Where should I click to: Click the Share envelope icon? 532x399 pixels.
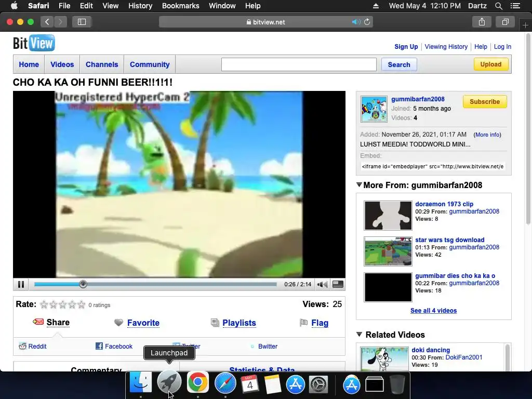tap(38, 322)
